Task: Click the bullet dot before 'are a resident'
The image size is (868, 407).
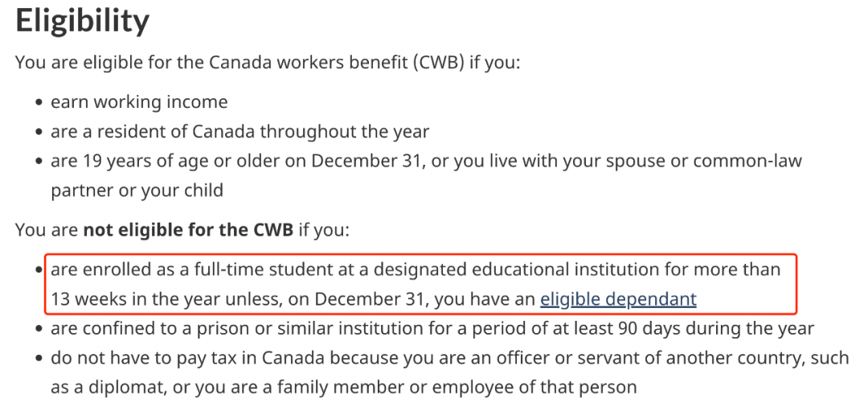Action: click(x=39, y=133)
